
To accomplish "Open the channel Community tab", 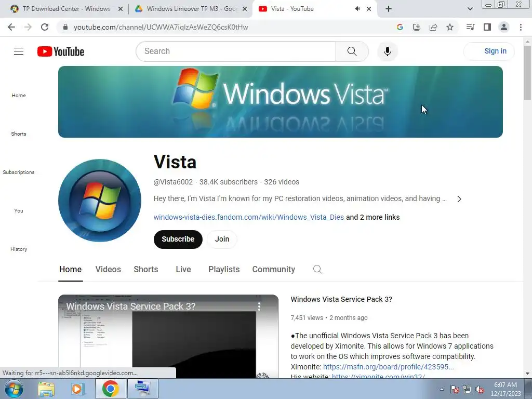I will pyautogui.click(x=273, y=270).
